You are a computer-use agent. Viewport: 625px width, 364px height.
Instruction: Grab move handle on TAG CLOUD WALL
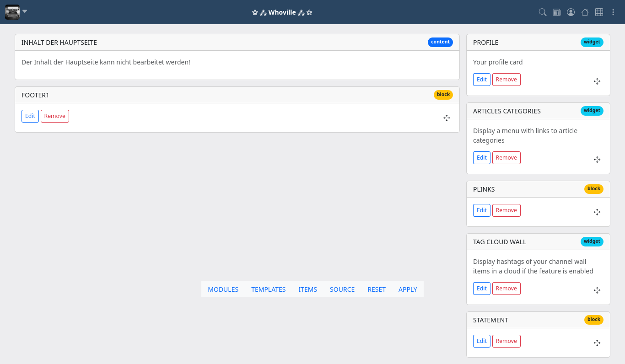point(597,290)
